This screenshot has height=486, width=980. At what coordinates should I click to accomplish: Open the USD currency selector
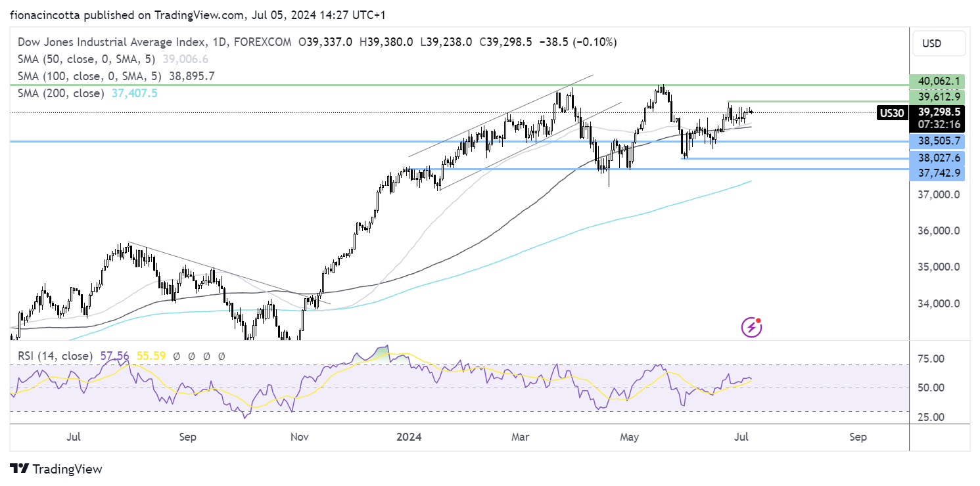tap(939, 43)
